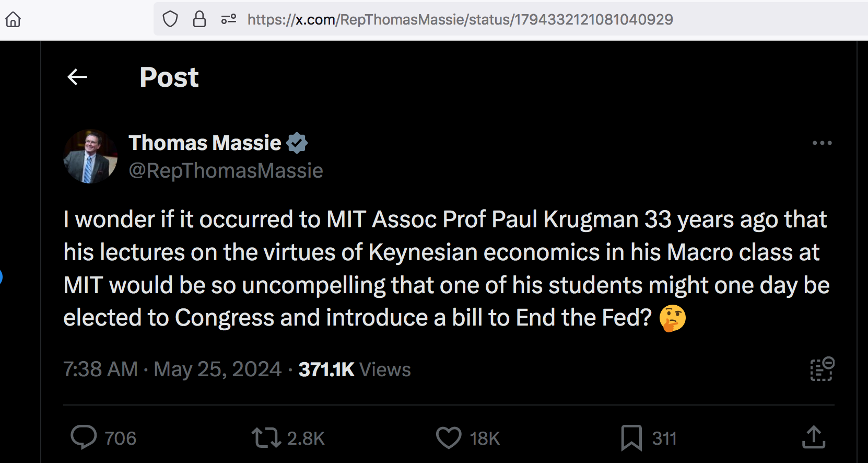Click the 7:38 AM May 25, 2024 timestamp

click(172, 369)
